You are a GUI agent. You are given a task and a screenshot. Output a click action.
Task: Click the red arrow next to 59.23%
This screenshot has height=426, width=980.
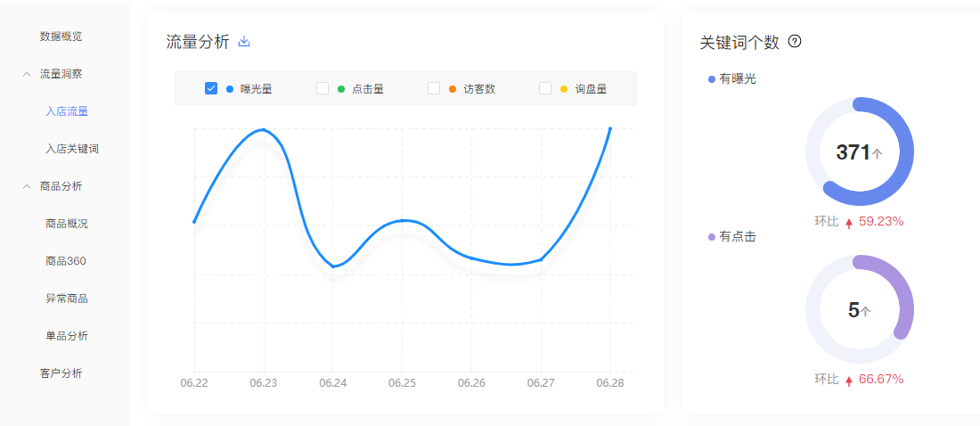[849, 223]
